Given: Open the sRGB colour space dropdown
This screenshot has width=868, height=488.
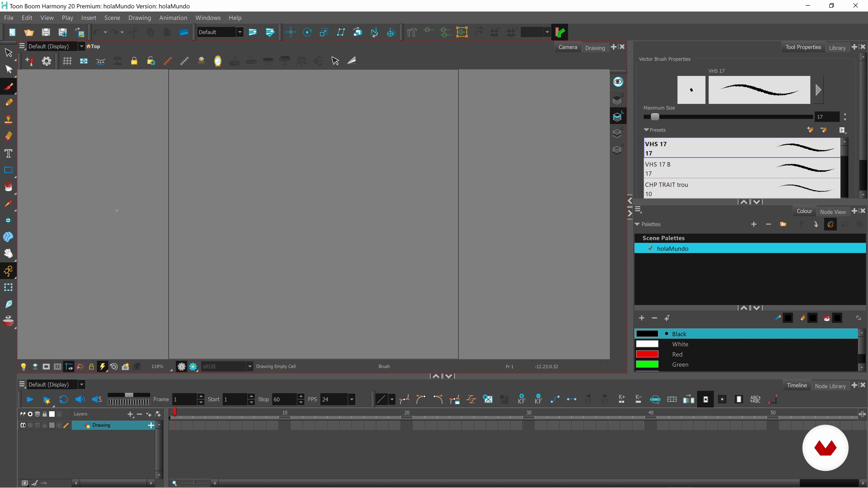Looking at the screenshot, I should point(250,366).
